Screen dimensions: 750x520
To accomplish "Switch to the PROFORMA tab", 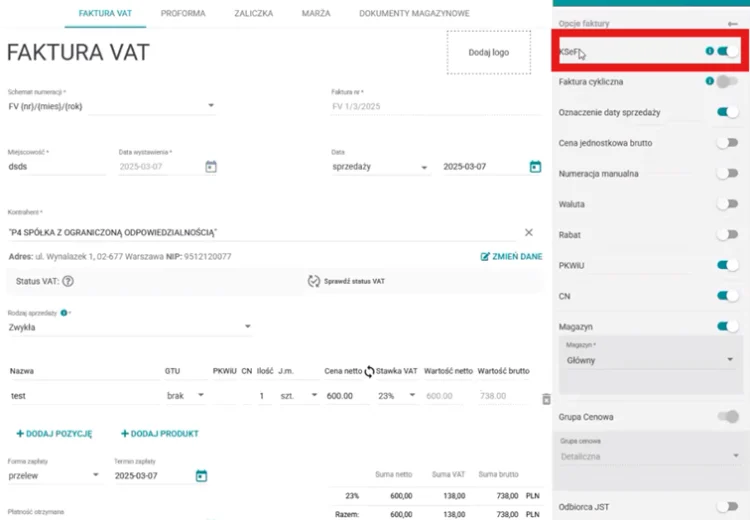I will click(x=183, y=14).
